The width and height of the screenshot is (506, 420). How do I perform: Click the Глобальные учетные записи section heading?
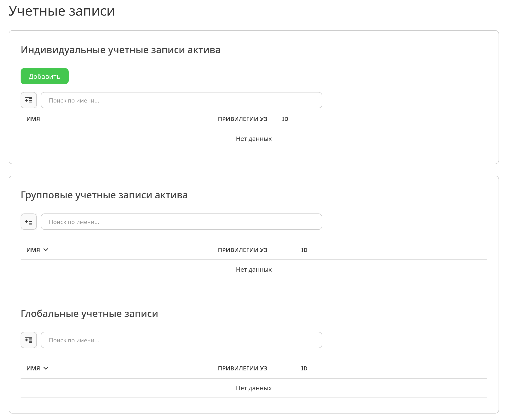point(89,314)
